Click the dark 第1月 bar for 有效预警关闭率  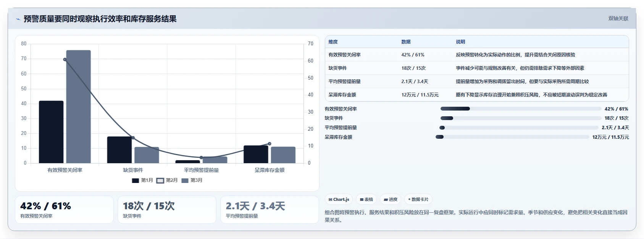(x=51, y=132)
